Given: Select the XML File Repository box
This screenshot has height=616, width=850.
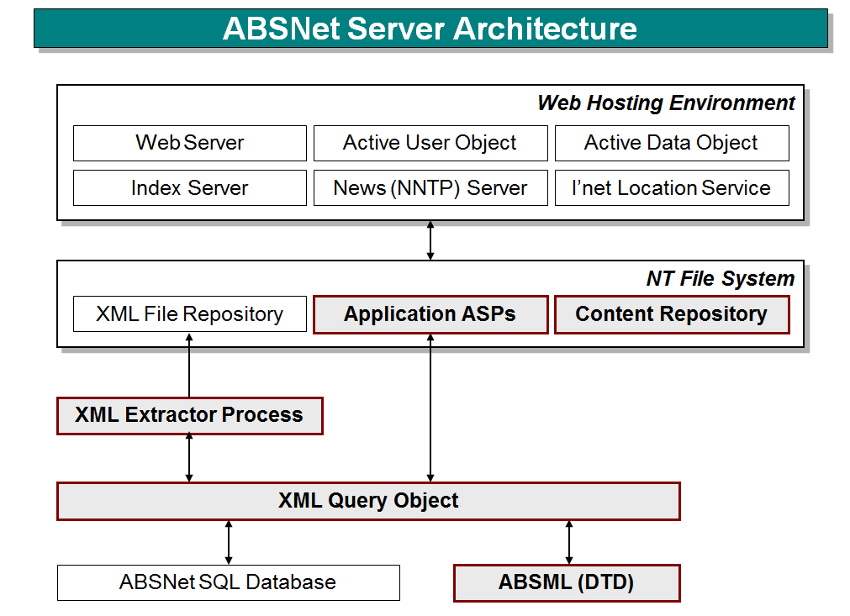Looking at the screenshot, I should pyautogui.click(x=189, y=313).
